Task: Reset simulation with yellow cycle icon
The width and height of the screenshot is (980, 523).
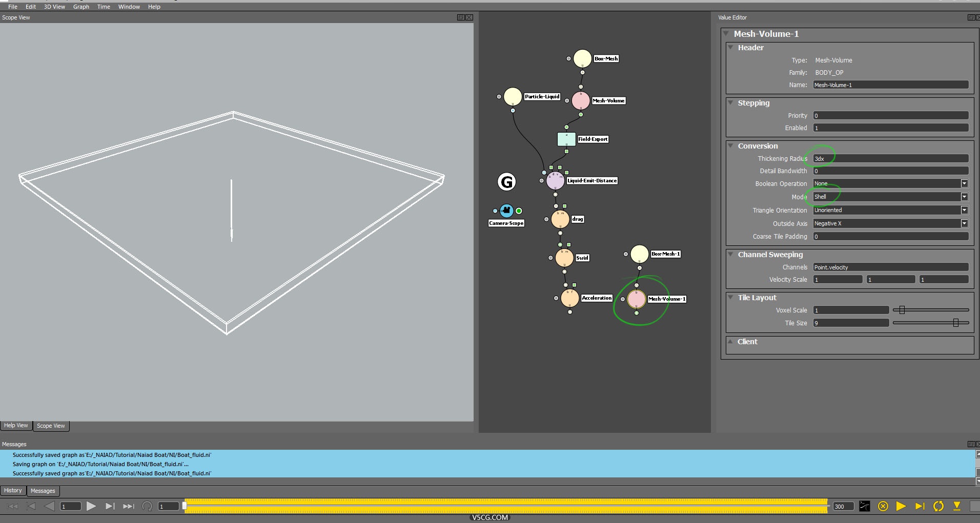Action: (x=938, y=506)
